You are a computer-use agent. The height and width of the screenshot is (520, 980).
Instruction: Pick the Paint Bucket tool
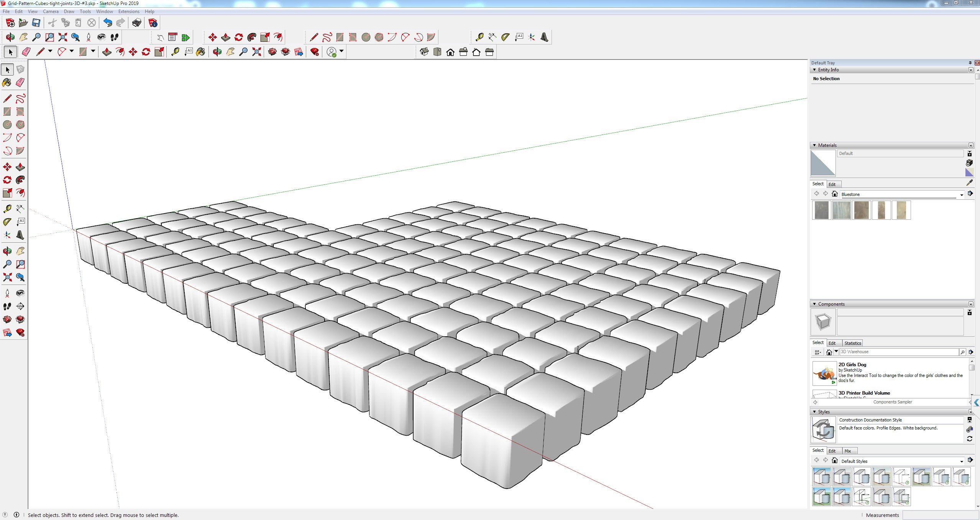click(x=7, y=82)
